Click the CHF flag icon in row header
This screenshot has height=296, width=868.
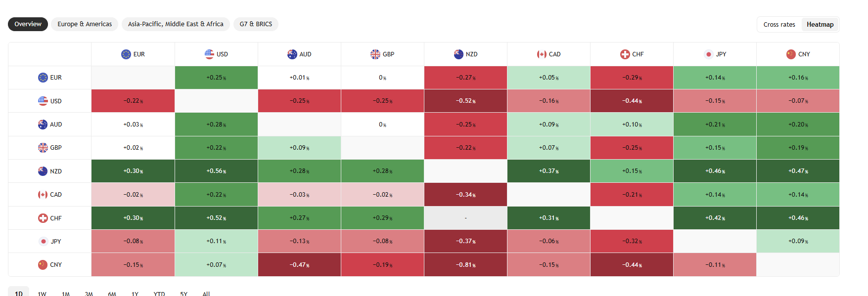coord(43,218)
